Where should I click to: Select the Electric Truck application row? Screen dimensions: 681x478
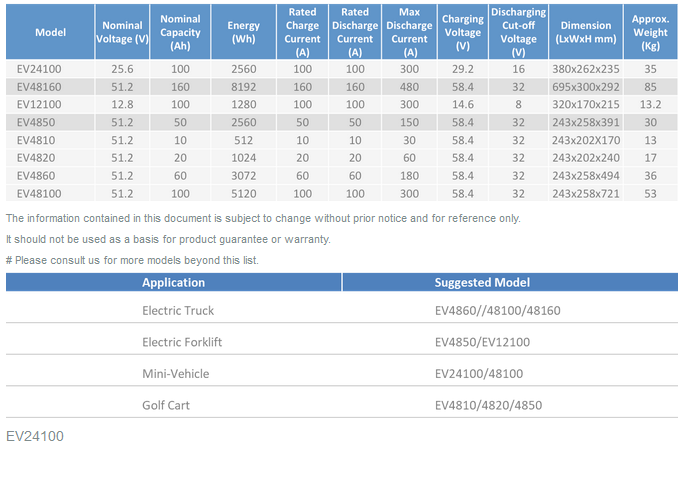[178, 310]
